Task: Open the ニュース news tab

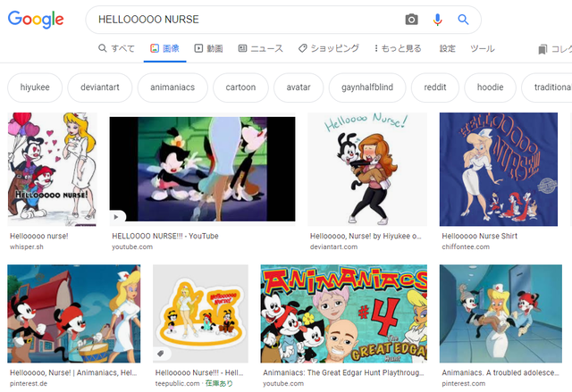Action: tap(260, 48)
